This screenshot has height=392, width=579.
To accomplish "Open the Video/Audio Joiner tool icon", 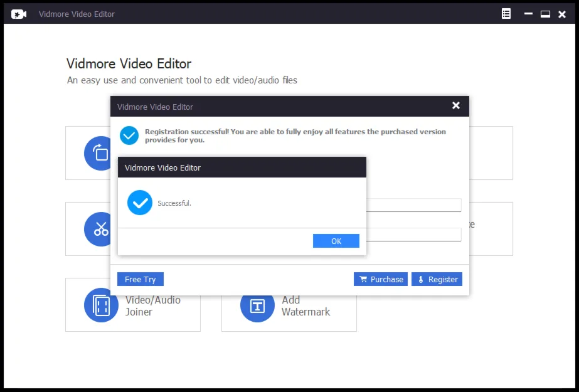I will (101, 305).
